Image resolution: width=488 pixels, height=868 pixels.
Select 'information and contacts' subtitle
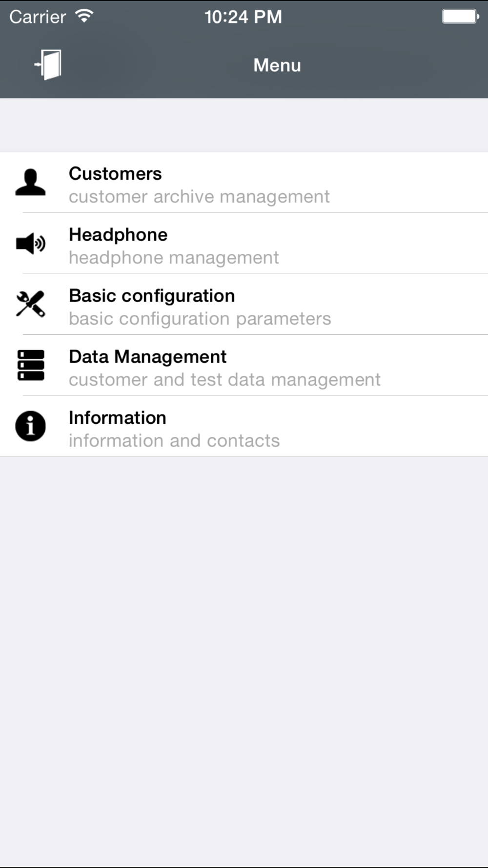click(x=174, y=441)
